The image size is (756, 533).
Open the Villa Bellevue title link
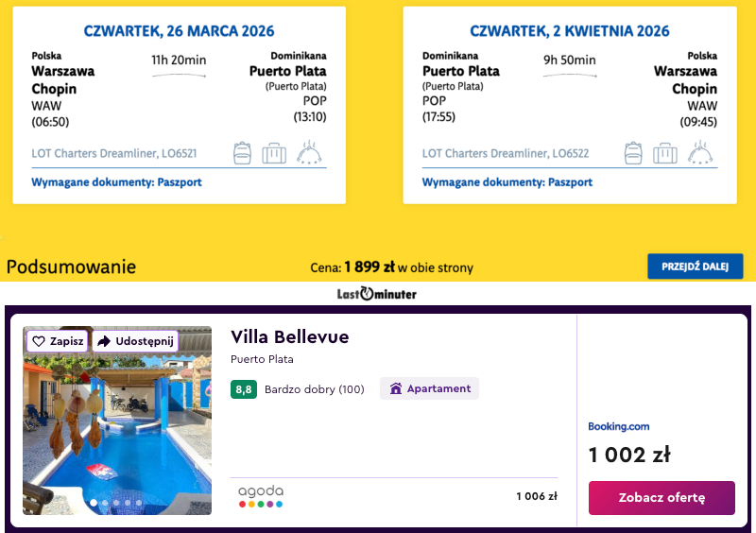(289, 337)
